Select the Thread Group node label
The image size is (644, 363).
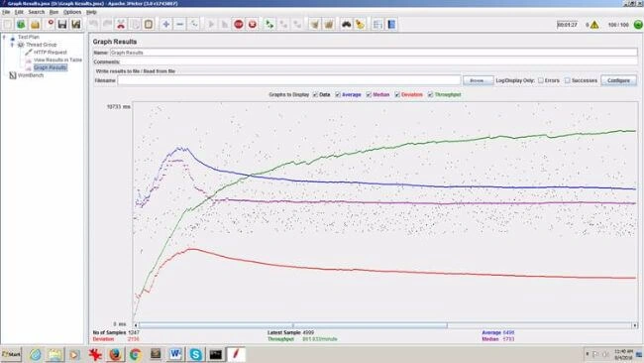click(41, 45)
